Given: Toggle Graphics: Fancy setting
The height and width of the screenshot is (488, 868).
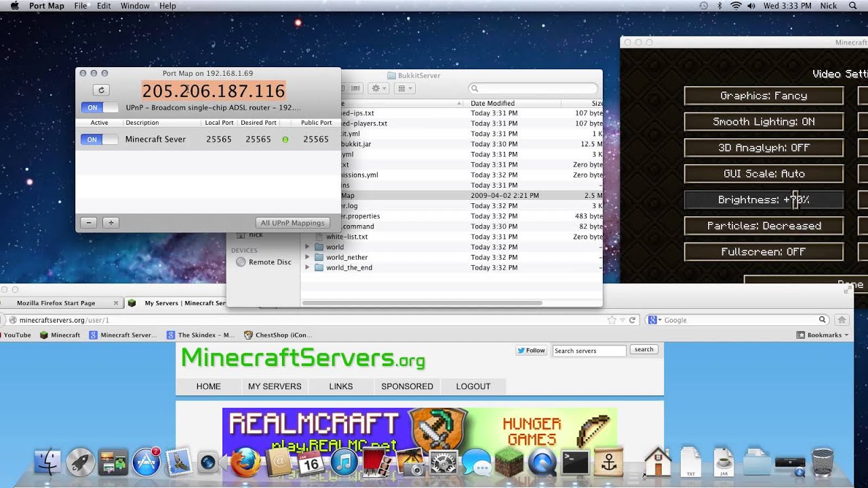Looking at the screenshot, I should click(x=764, y=96).
